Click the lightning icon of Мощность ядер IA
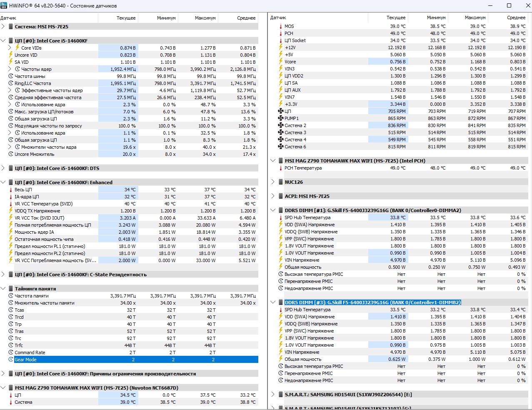 click(x=11, y=232)
